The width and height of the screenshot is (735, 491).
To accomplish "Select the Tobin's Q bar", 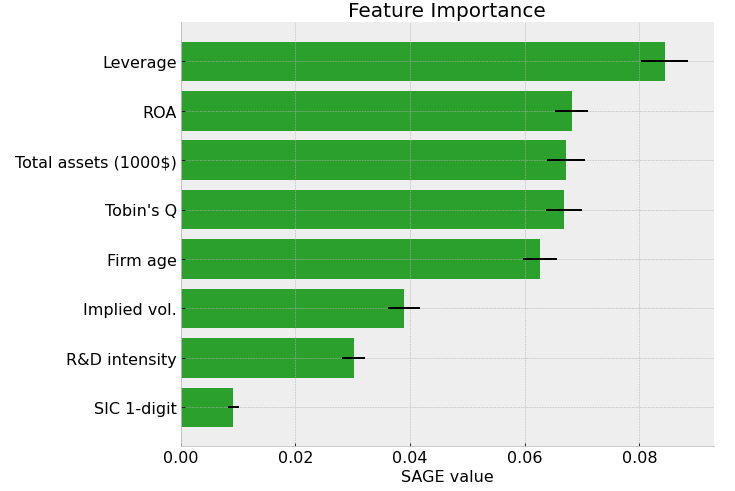I will (x=373, y=210).
